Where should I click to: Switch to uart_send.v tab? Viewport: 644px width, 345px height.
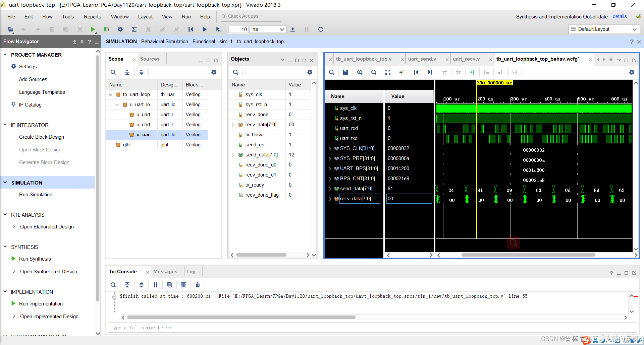(x=422, y=59)
